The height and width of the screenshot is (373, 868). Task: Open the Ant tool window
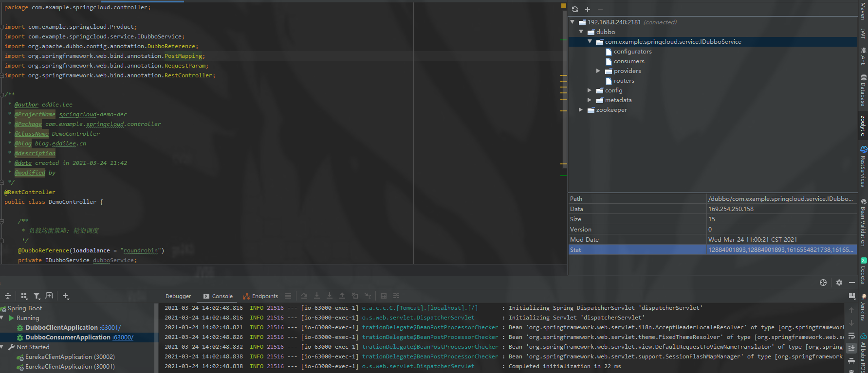(863, 56)
